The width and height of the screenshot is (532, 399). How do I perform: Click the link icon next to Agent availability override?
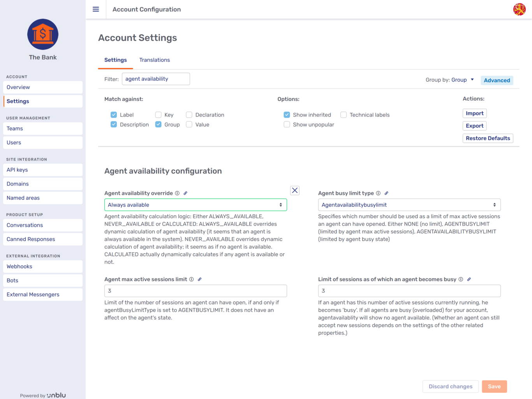pos(185,193)
